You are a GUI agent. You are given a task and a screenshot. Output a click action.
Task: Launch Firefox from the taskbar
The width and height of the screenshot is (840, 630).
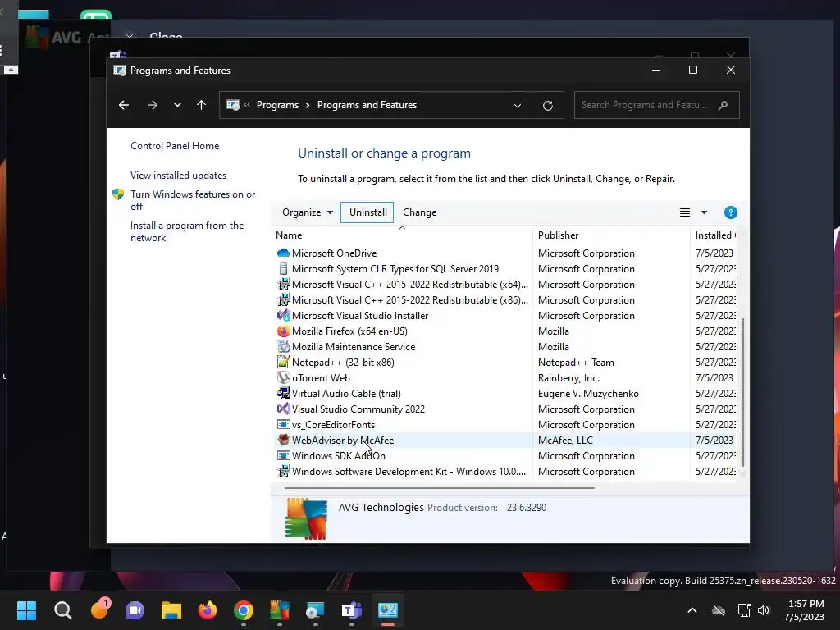click(x=208, y=610)
